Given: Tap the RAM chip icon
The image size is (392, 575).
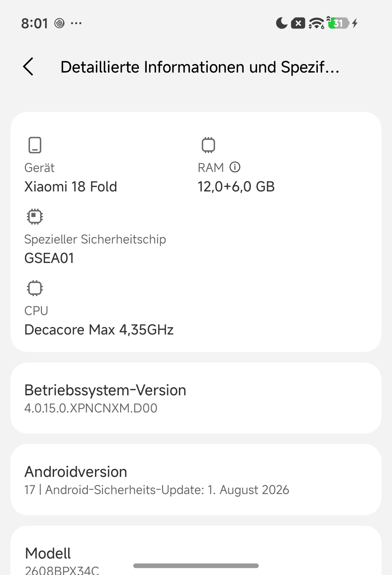Looking at the screenshot, I should coord(208,145).
